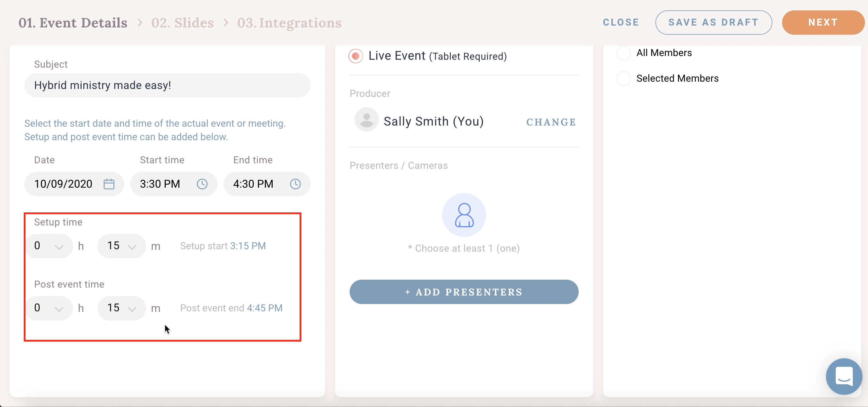
Task: Choose the Selected Members radio button
Action: [x=623, y=79]
